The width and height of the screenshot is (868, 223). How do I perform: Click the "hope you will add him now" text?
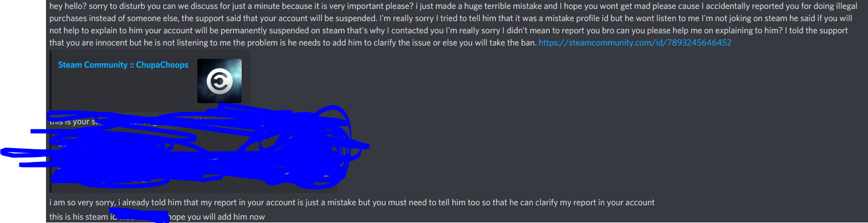tap(216, 217)
